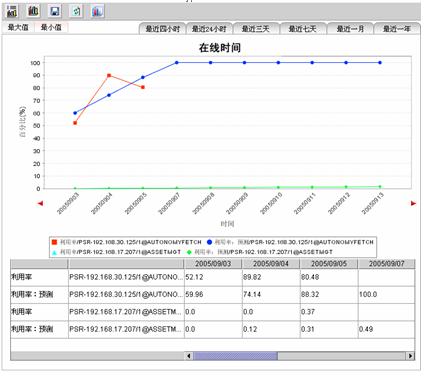Click the blue data point at 20050903
Viewport: 424px width, 378px height.
point(75,113)
